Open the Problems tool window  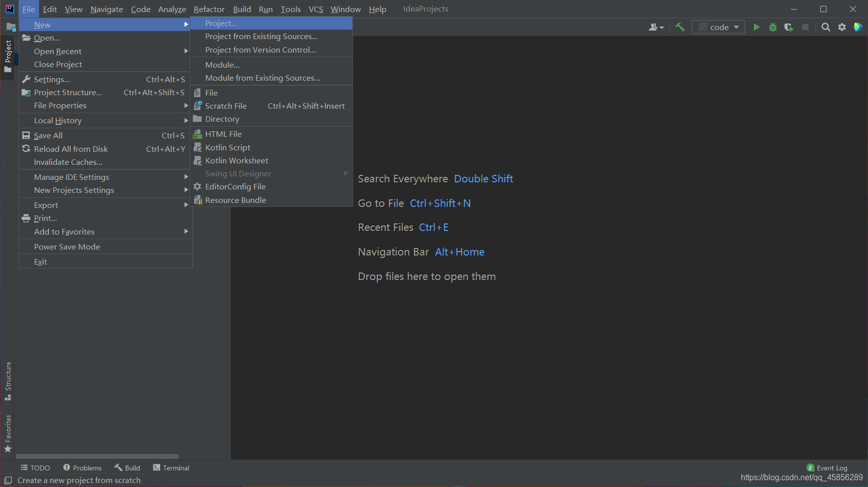(83, 467)
